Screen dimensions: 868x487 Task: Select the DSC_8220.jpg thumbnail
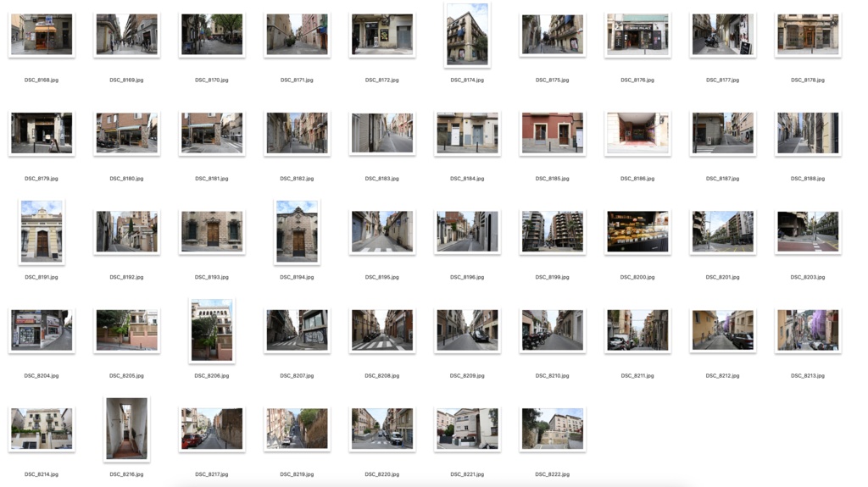pyautogui.click(x=382, y=429)
